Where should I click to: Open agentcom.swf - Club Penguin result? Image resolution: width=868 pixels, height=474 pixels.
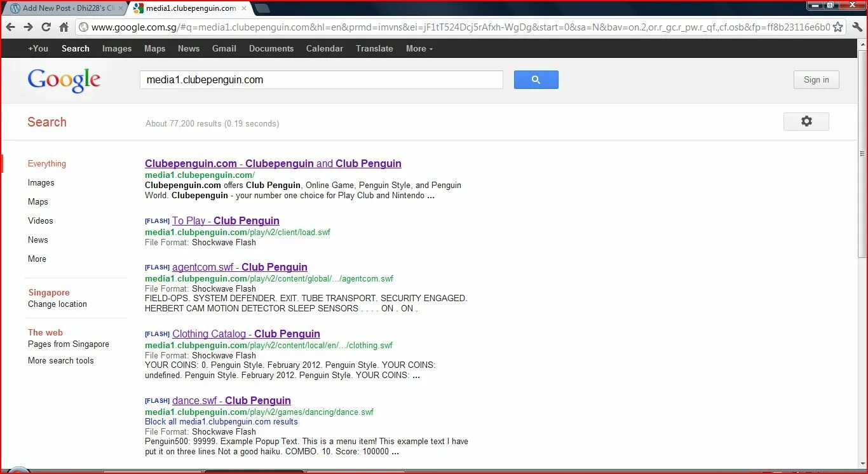coord(240,267)
